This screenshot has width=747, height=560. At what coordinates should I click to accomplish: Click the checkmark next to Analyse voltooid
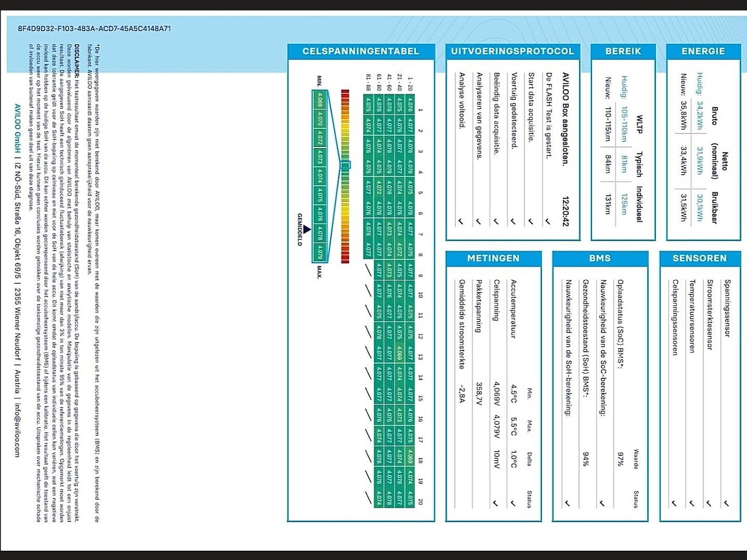[460, 222]
